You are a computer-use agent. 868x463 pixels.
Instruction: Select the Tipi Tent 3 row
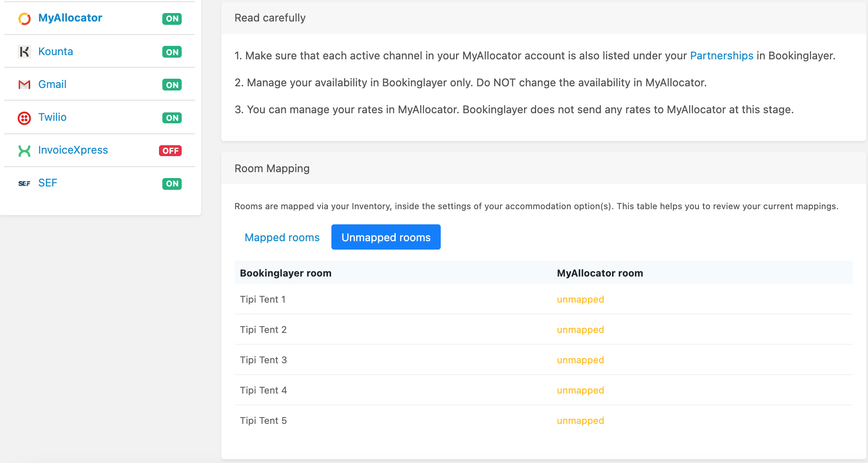coord(544,360)
